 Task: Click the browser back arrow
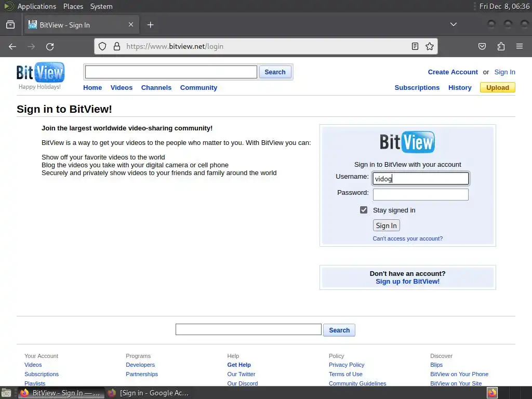(12, 46)
